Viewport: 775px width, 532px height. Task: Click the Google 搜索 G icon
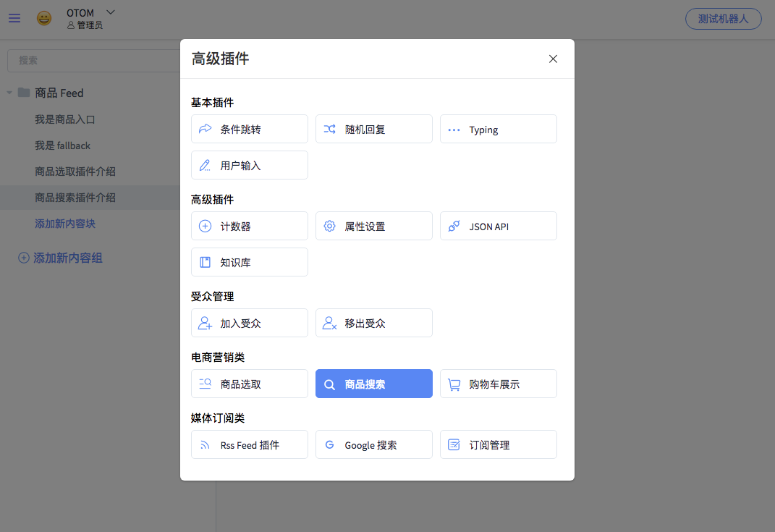(330, 444)
